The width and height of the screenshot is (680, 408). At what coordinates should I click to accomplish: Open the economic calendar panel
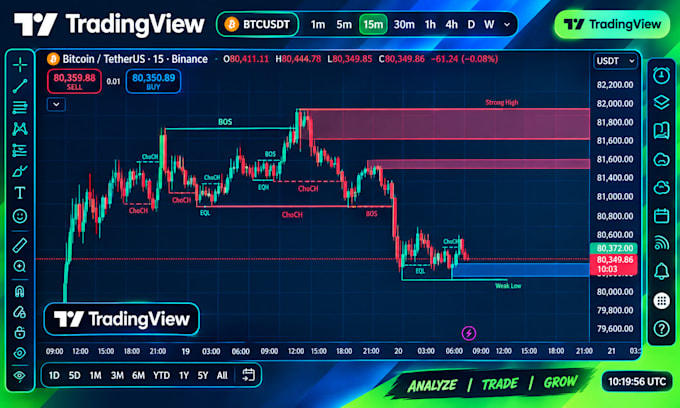click(661, 215)
